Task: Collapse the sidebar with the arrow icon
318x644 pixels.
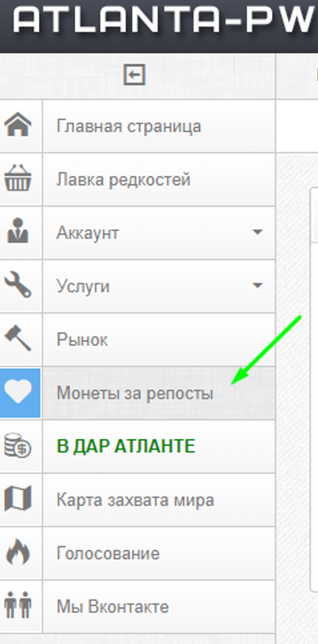Action: click(x=135, y=75)
